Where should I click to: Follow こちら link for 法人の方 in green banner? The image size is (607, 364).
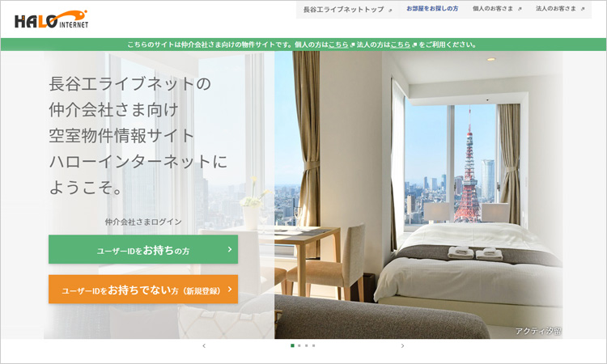(x=401, y=44)
